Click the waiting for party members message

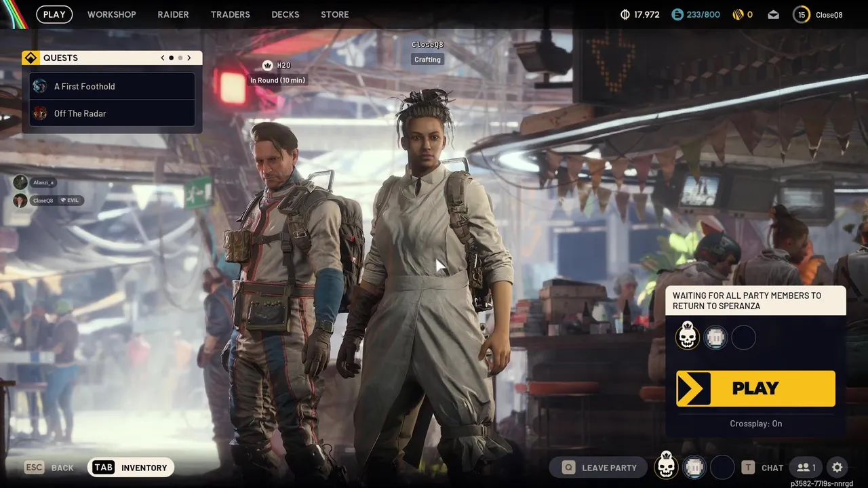[755, 301]
